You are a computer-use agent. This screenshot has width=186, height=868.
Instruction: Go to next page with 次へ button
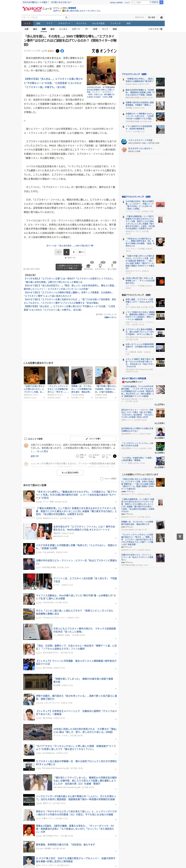pos(81,252)
